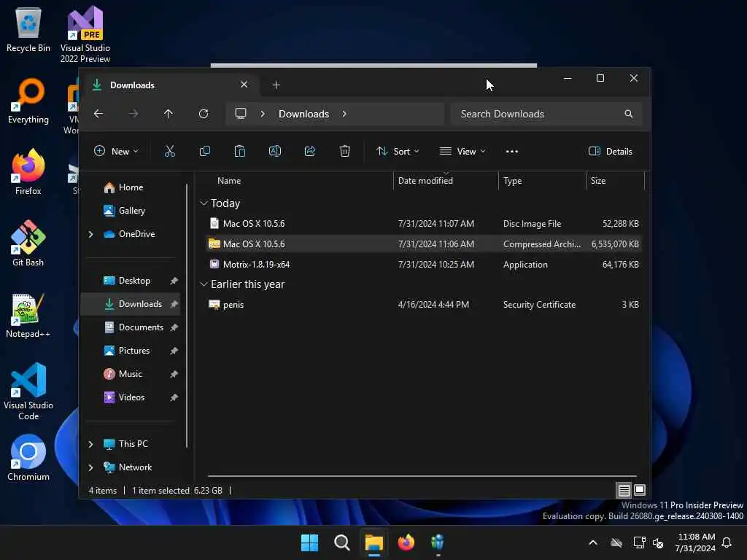This screenshot has width=747, height=560.
Task: Launch Chromium desktop shortcut
Action: [28, 458]
